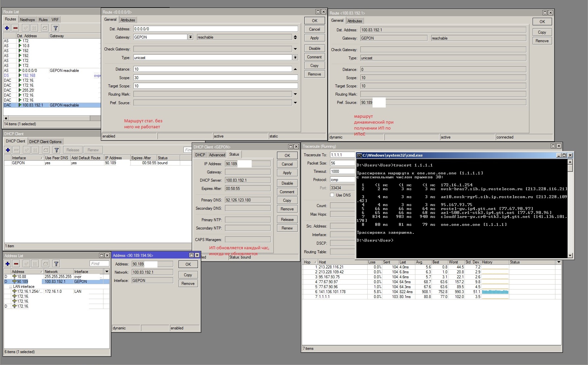
Task: Expand Pref. Source arrow in Route 0.0.0.0/0
Action: pyautogui.click(x=295, y=103)
